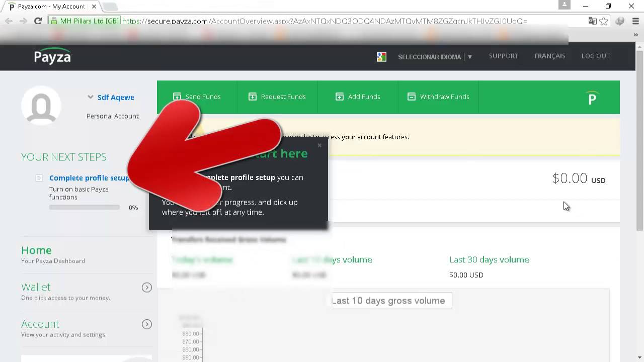Click the profile avatar picture
The height and width of the screenshot is (362, 644).
pyautogui.click(x=41, y=105)
